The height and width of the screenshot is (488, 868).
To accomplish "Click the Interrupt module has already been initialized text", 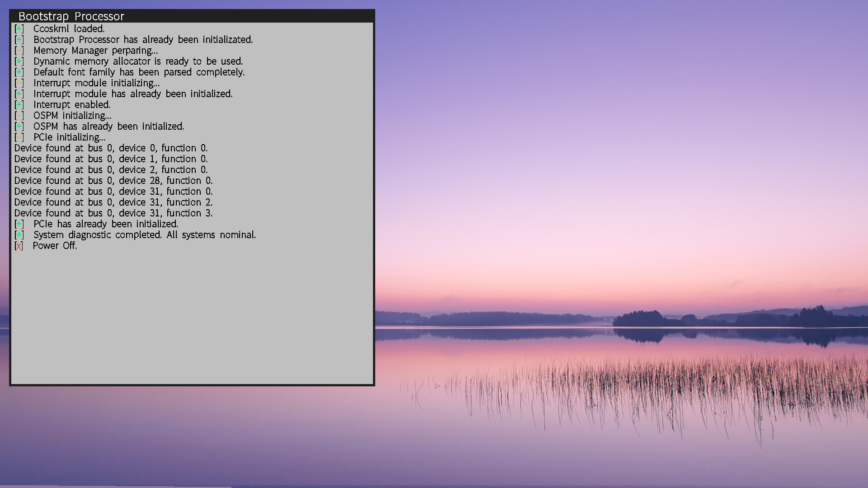I will tap(133, 94).
